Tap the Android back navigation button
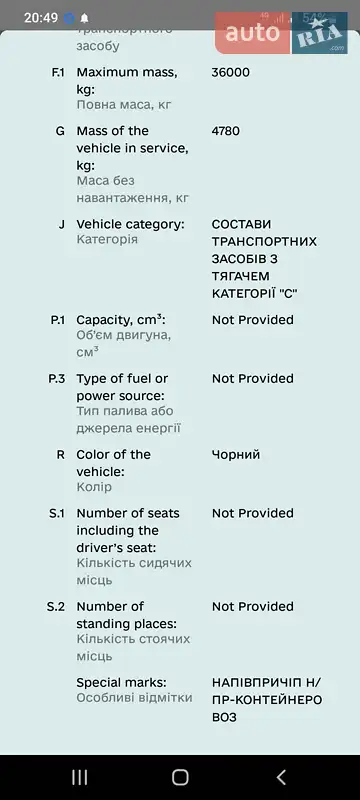 point(281,777)
